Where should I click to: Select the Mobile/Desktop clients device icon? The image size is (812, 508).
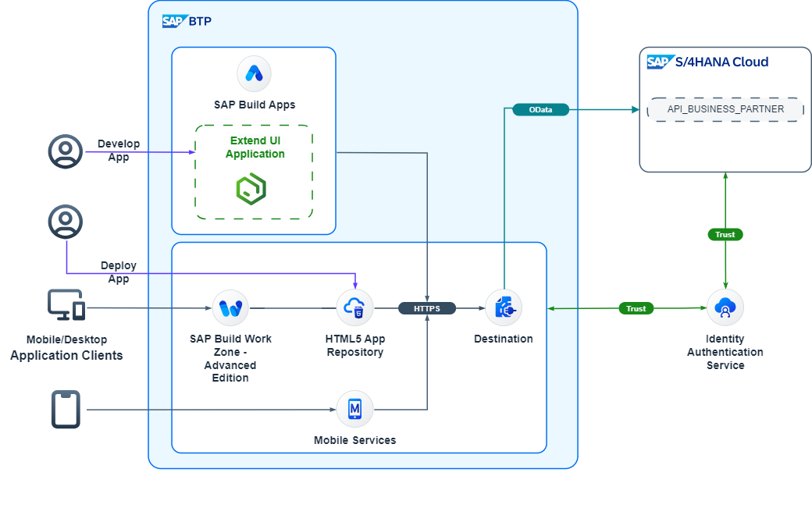[x=66, y=305]
